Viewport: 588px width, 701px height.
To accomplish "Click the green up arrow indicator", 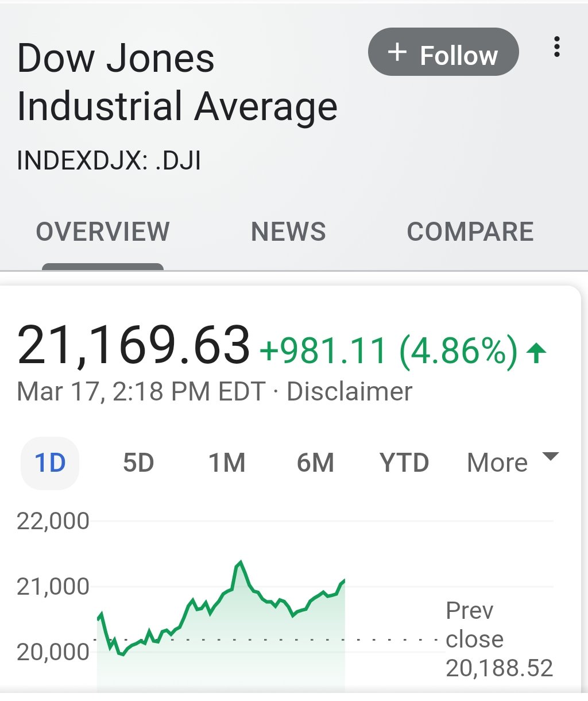I will click(x=536, y=352).
